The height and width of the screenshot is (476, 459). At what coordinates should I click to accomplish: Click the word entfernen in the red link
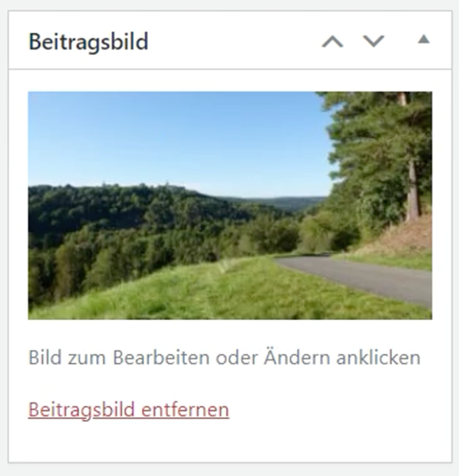[x=185, y=410]
